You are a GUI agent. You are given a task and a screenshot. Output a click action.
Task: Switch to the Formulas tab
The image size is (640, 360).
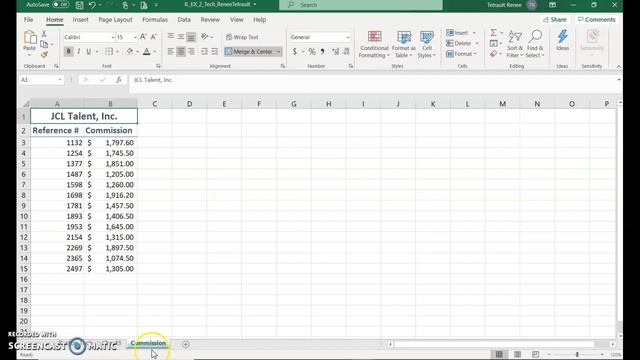[155, 20]
